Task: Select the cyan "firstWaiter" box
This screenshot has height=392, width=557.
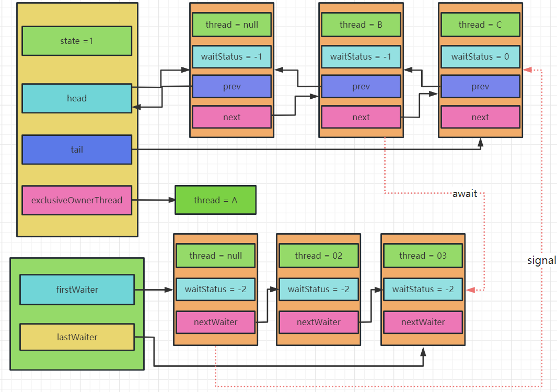Action: click(77, 290)
